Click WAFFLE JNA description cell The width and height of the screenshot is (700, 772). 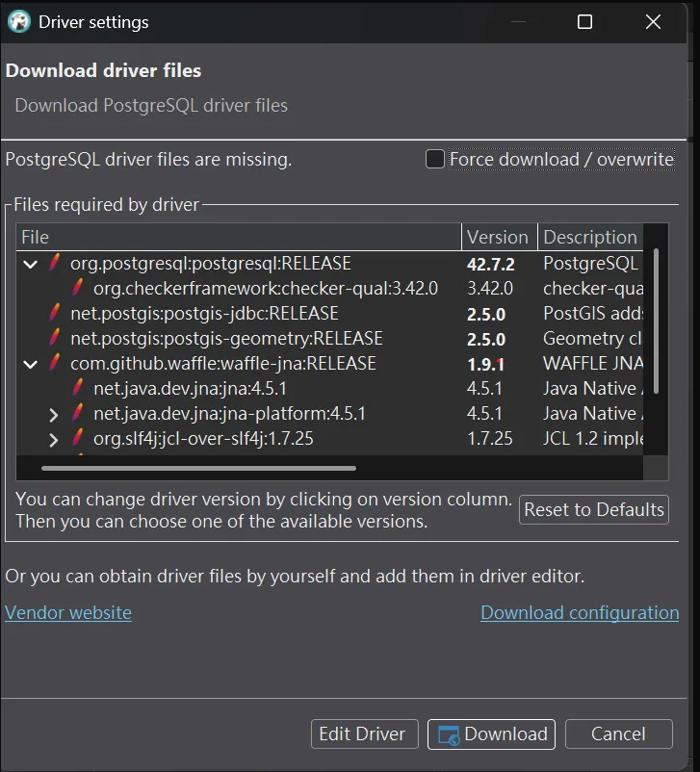click(592, 363)
